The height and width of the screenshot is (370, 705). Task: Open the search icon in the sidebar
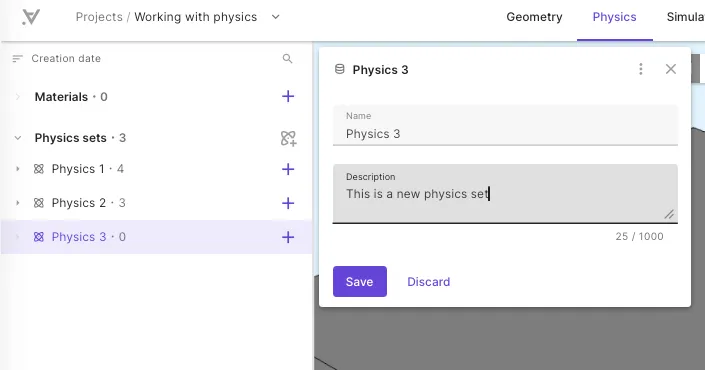click(287, 58)
